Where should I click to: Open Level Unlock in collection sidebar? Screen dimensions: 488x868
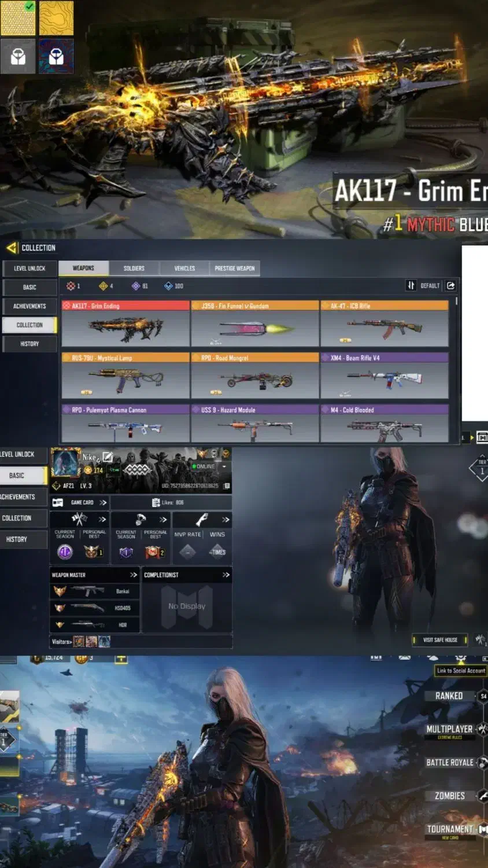(29, 268)
